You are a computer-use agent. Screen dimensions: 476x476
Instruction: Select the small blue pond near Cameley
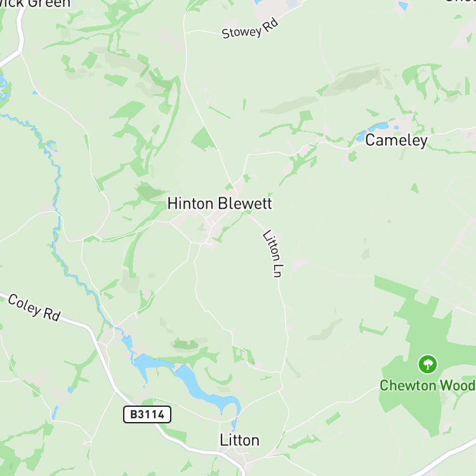373,130
